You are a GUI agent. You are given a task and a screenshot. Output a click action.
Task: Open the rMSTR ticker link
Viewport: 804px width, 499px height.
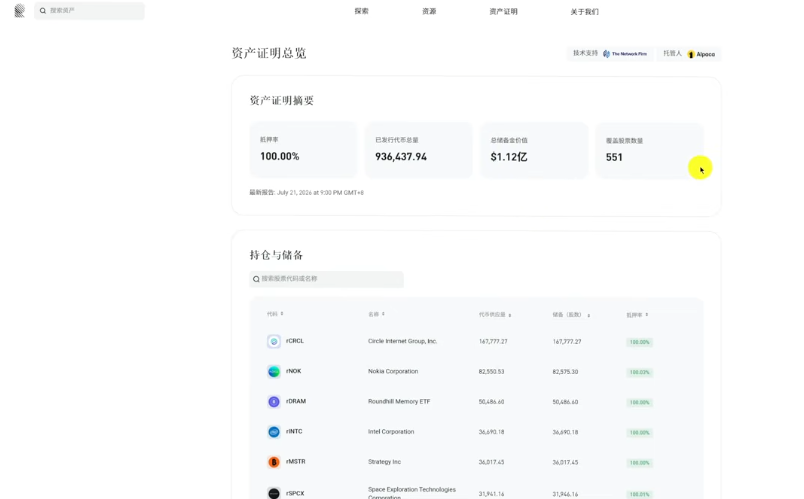click(x=295, y=462)
